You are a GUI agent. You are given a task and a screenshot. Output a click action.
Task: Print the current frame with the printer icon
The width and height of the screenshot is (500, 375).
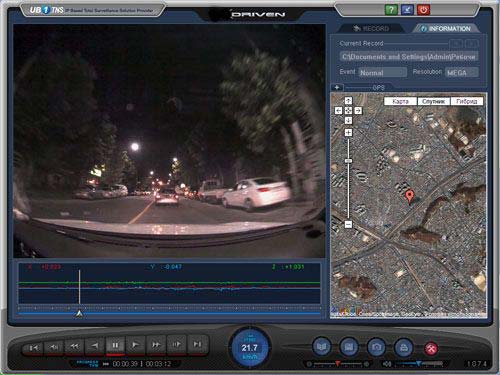[404, 347]
